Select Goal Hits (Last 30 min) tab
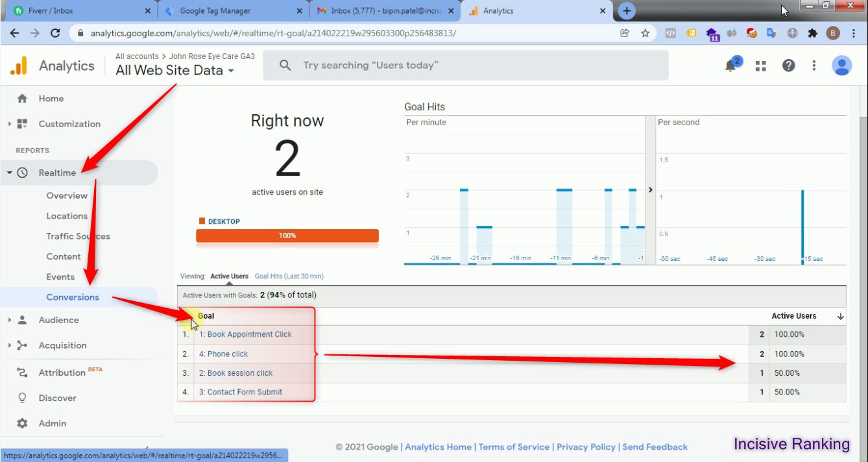Image resolution: width=868 pixels, height=462 pixels. (289, 276)
